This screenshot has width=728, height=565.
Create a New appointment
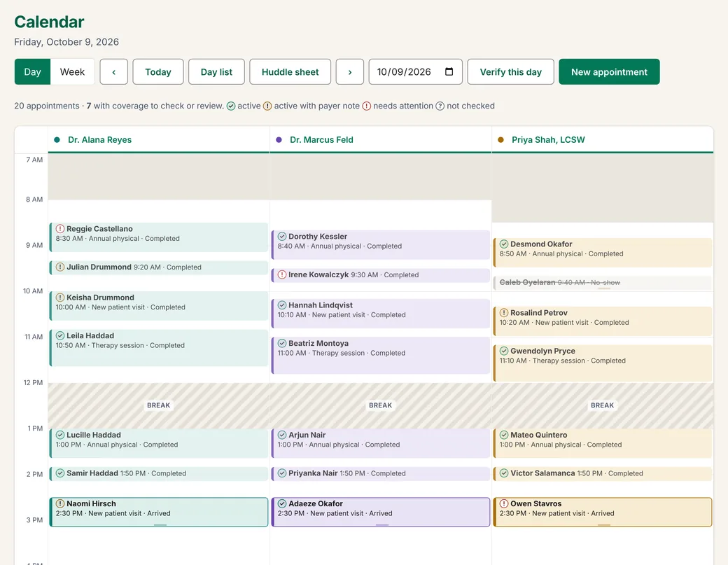[x=609, y=72]
